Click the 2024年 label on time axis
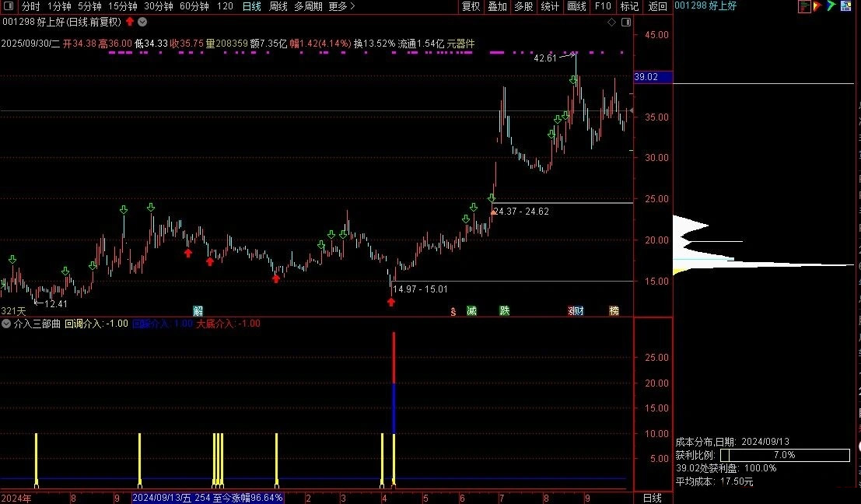The image size is (861, 504). (x=16, y=498)
